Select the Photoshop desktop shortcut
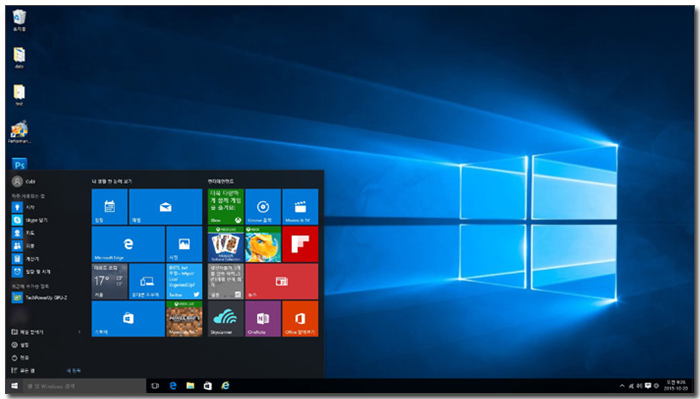Viewport: 700px width, 399px height. pyautogui.click(x=19, y=164)
